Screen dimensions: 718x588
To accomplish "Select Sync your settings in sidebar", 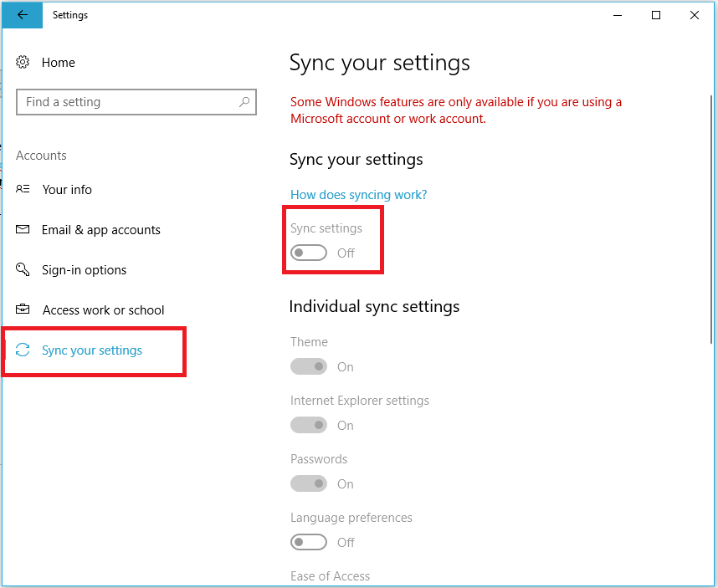I will (x=92, y=350).
